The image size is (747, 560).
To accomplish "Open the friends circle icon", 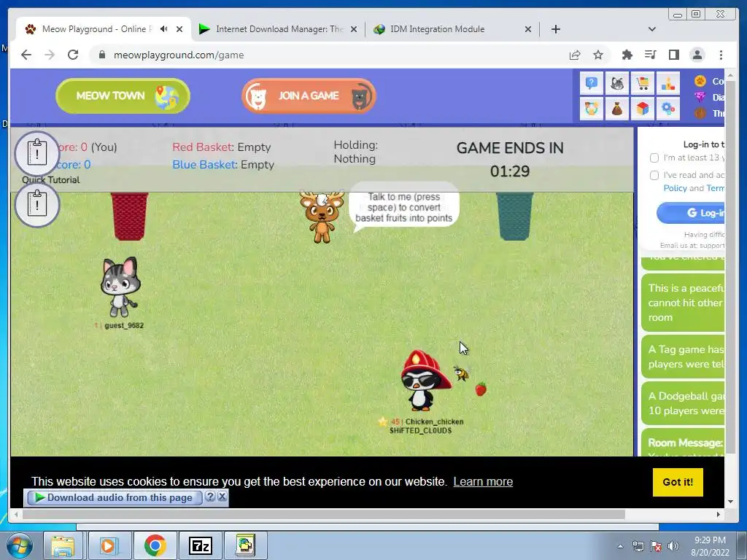I will 591,109.
